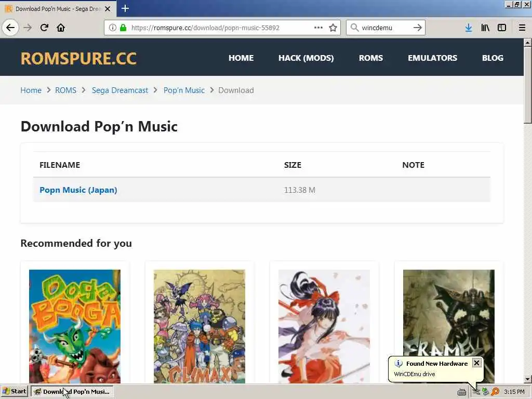The image size is (532, 399).
Task: Click the search magnifier icon
Action: (x=354, y=28)
